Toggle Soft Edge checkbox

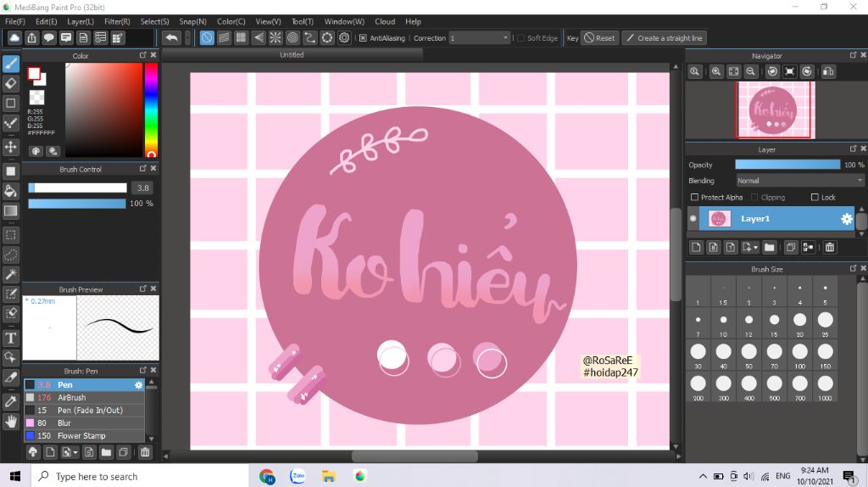tap(520, 38)
